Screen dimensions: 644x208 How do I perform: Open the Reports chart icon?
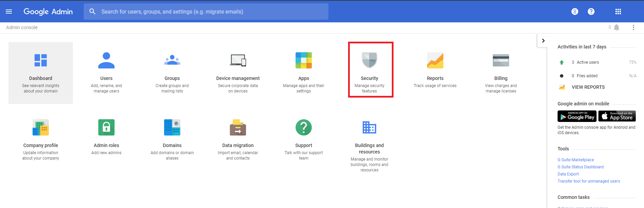tap(435, 60)
